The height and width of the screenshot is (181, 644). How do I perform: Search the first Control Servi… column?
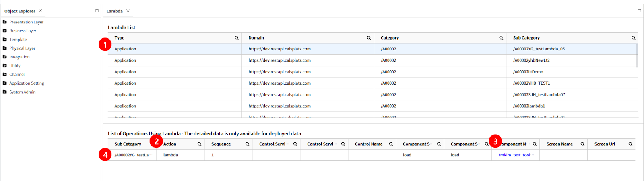(295, 144)
